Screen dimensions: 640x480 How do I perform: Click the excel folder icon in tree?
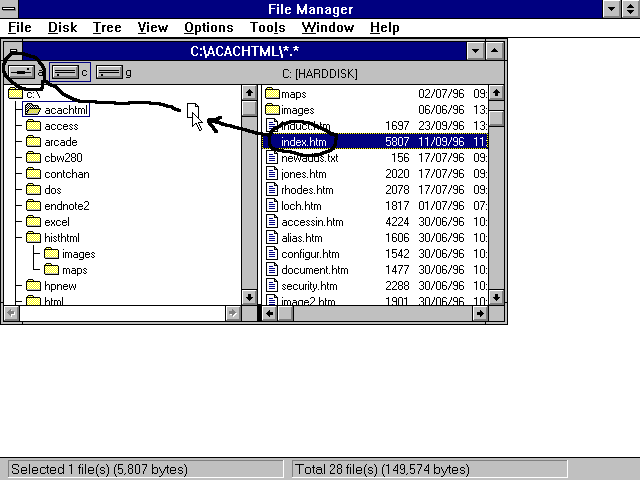[x=33, y=222]
